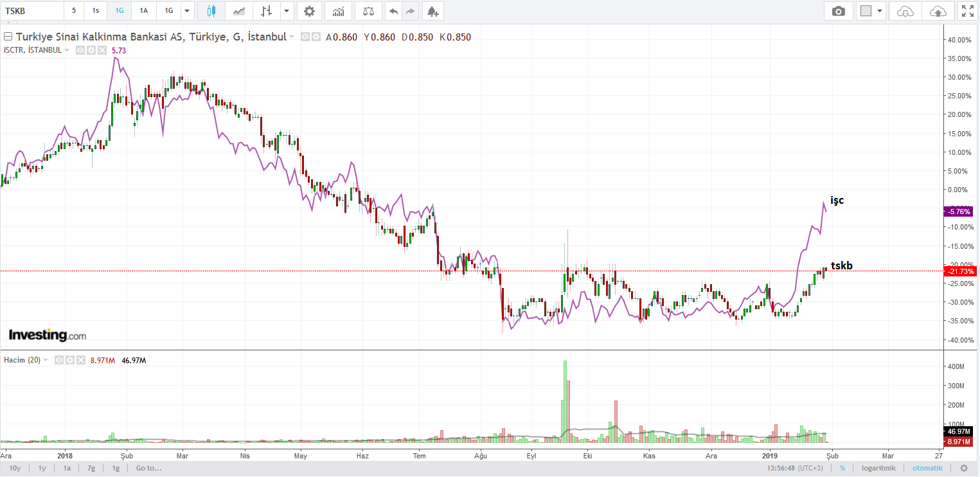Undo the last chart action
The image size is (980, 477).
click(393, 11)
